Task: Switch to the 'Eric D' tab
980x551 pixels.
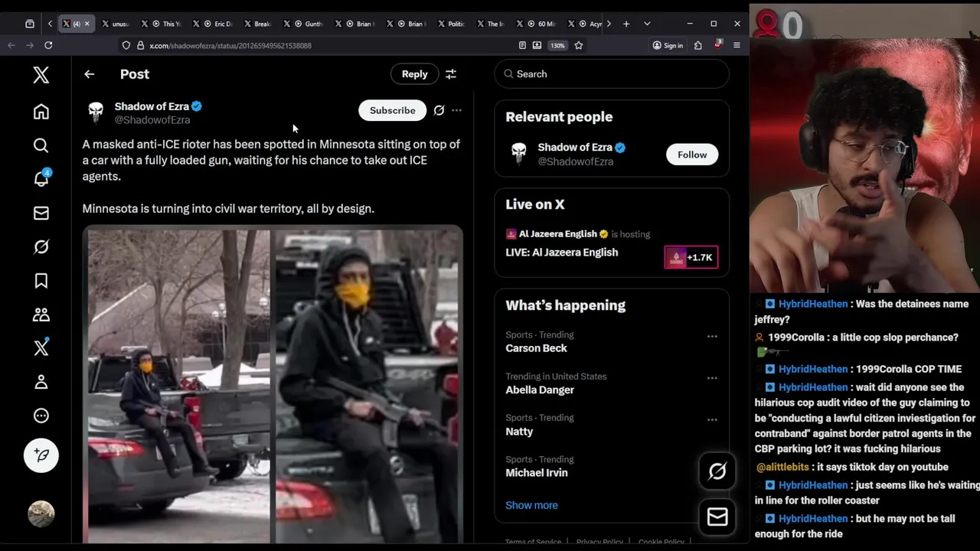Action: [218, 24]
